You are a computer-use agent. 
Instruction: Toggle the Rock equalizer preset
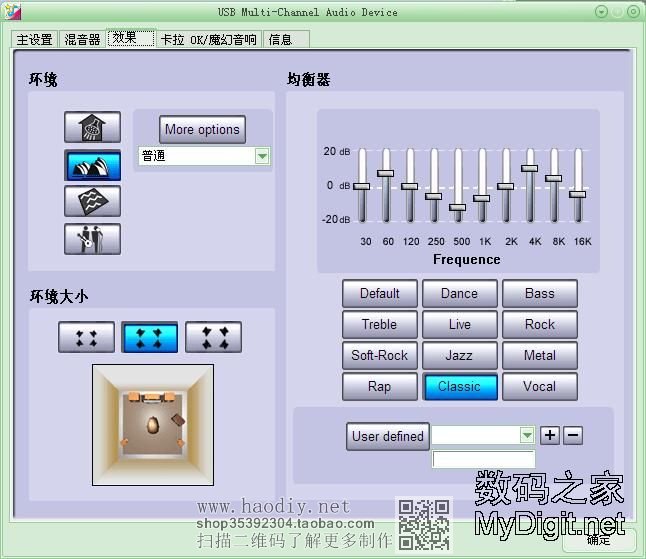tap(539, 324)
